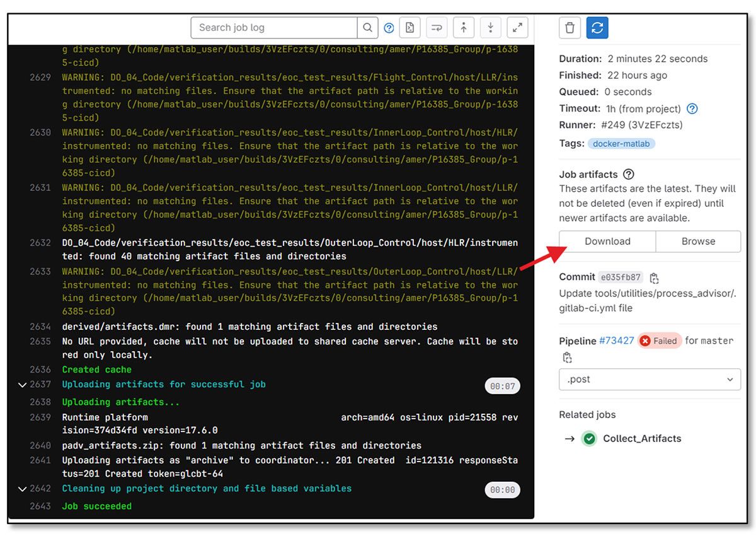This screenshot has height=536, width=756.
Task: Retry the job via blue refresh icon
Action: click(x=597, y=28)
